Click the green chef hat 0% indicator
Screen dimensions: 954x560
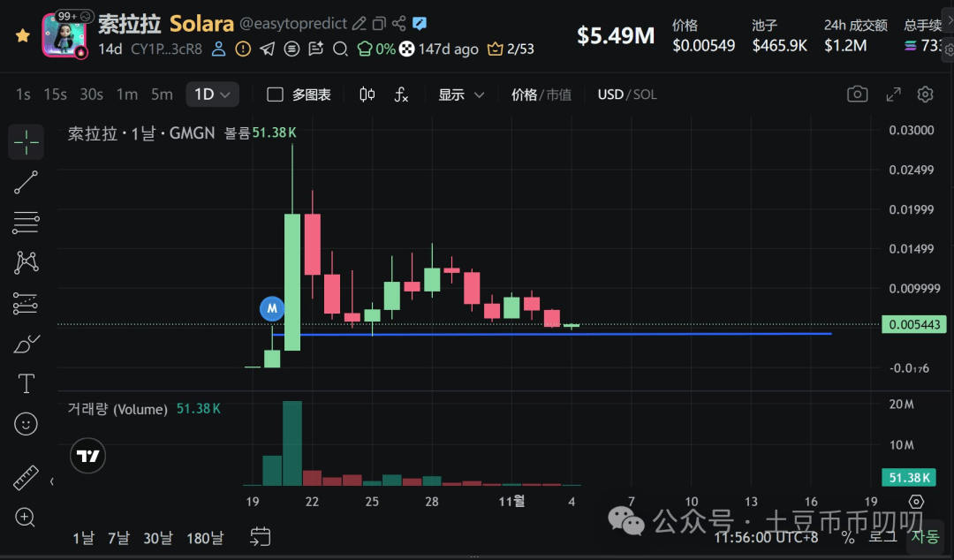375,49
